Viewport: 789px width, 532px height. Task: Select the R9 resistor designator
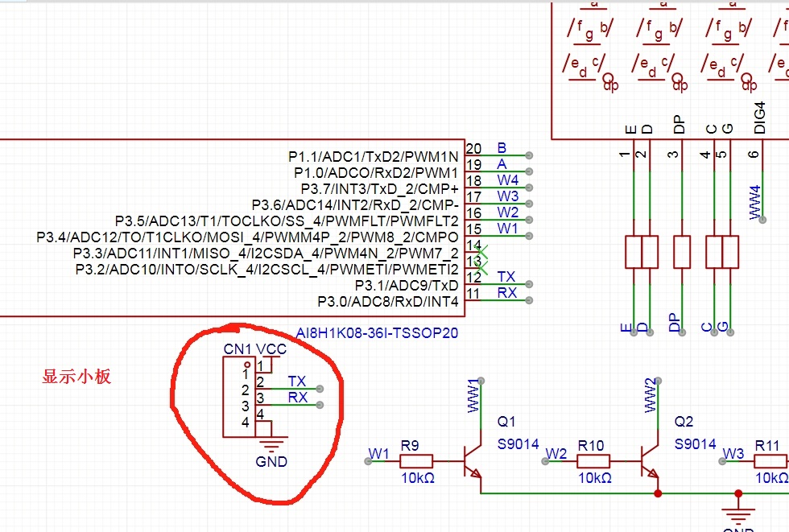click(x=410, y=446)
